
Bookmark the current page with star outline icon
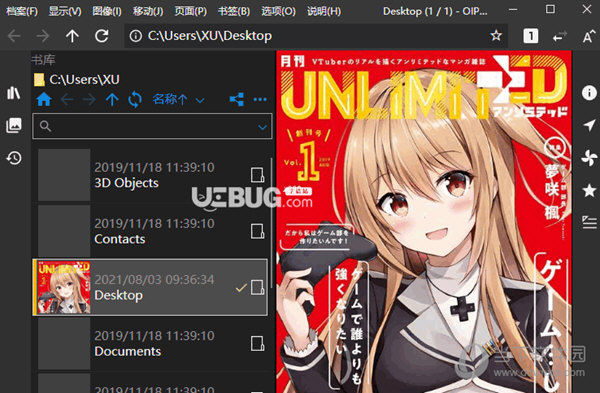(x=496, y=36)
